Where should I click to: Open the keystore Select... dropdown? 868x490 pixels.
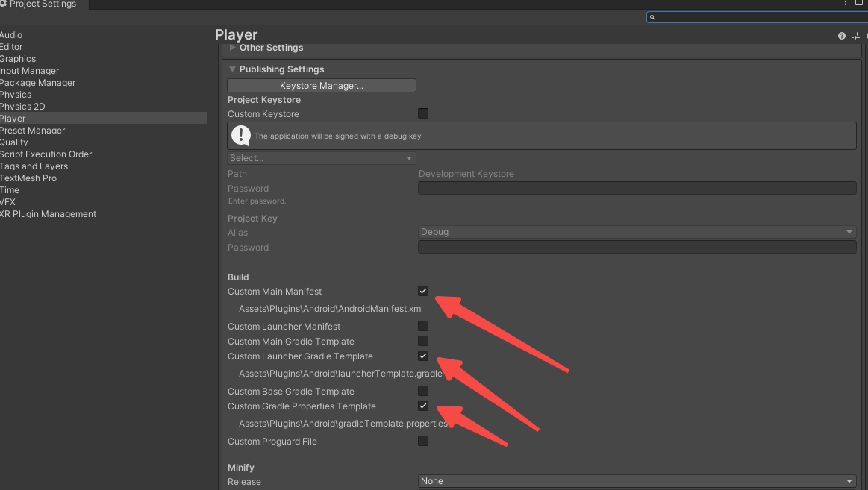[x=321, y=158]
